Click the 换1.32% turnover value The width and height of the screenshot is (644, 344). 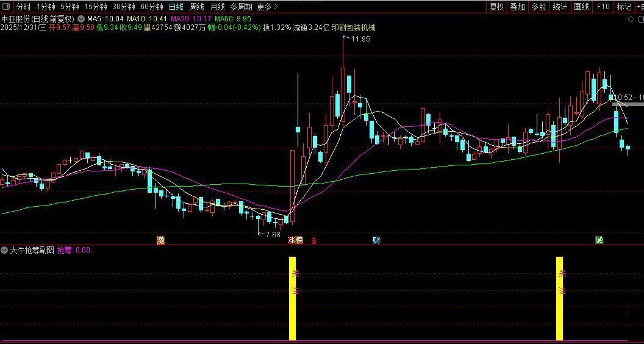coord(277,27)
